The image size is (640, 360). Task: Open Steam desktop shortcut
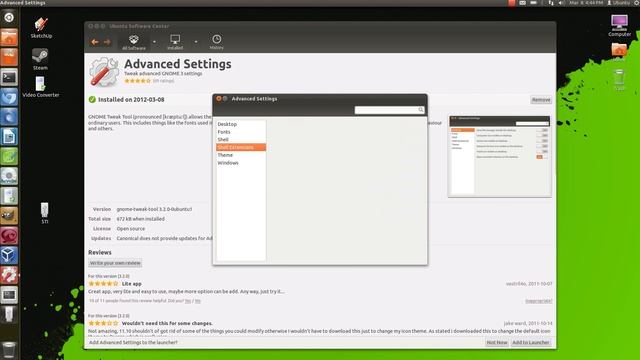40,59
